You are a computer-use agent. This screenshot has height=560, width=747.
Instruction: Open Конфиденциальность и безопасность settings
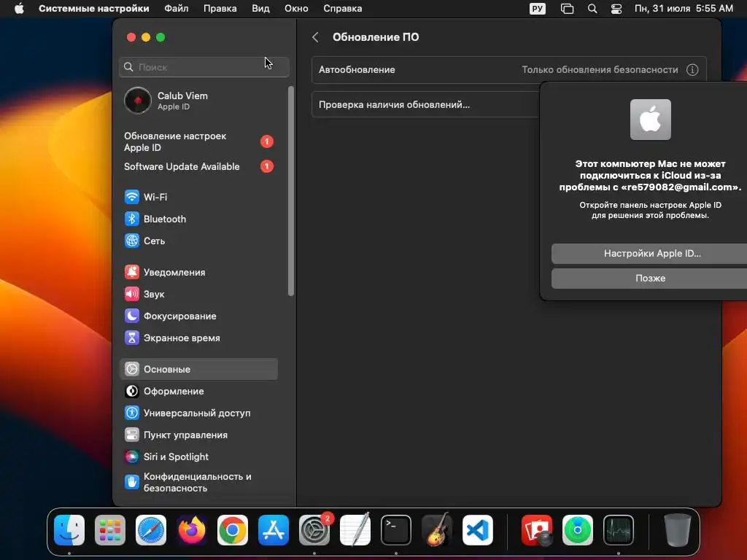pyautogui.click(x=198, y=483)
